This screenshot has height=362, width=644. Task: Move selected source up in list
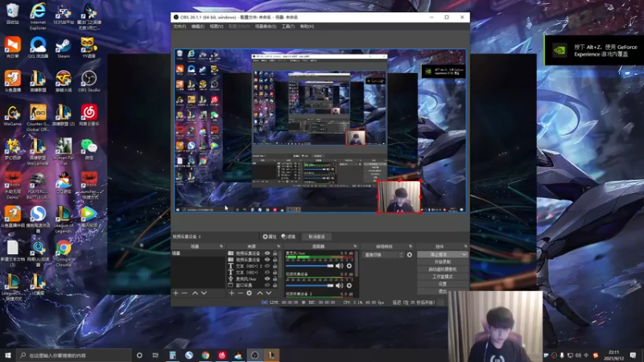pos(259,293)
